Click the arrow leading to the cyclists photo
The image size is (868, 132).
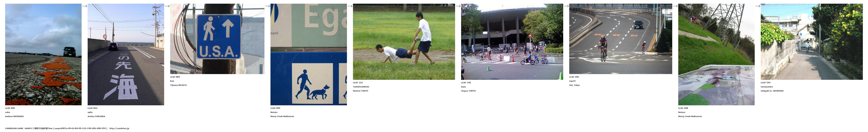point(566,6)
